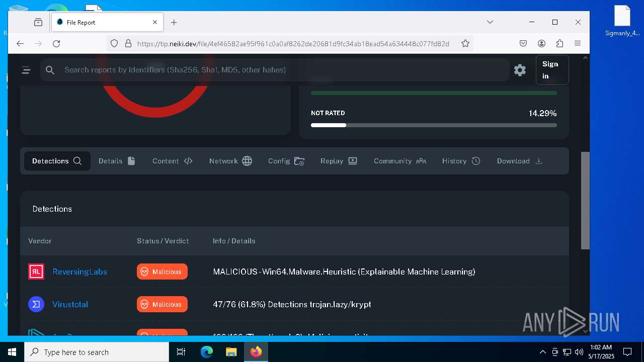This screenshot has width=644, height=362.
Task: Click the page vertical scrollbar thumb
Action: tap(585, 200)
